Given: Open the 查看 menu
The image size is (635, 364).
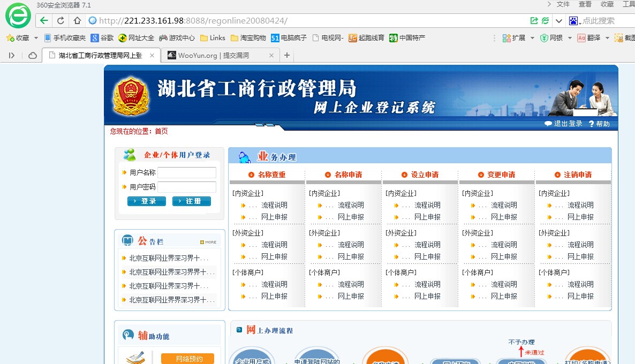Looking at the screenshot, I should (585, 4).
